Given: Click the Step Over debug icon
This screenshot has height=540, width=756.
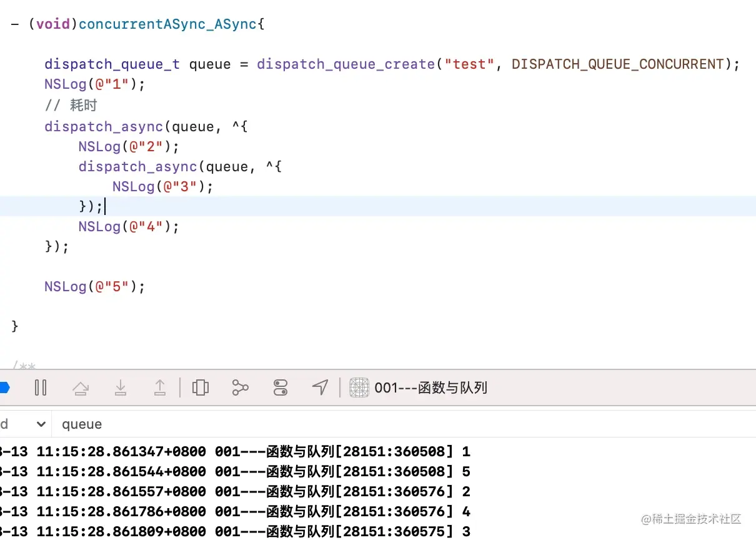Looking at the screenshot, I should click(81, 387).
